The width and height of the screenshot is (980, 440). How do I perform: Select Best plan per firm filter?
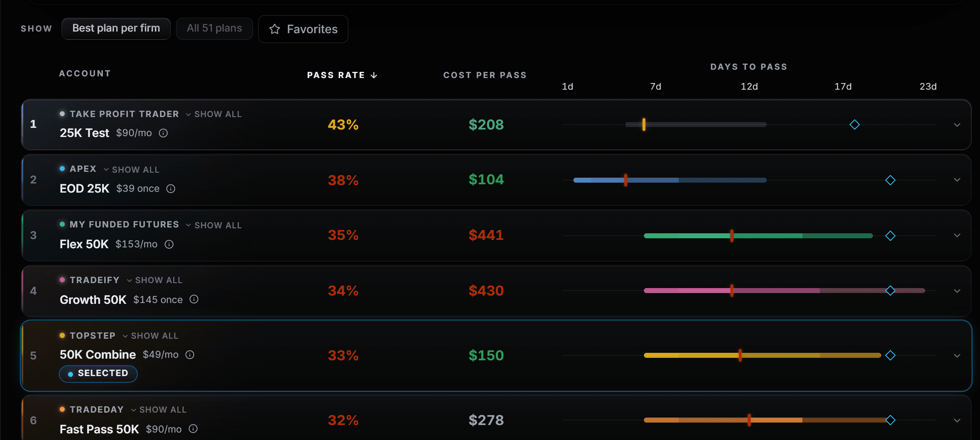tap(116, 29)
